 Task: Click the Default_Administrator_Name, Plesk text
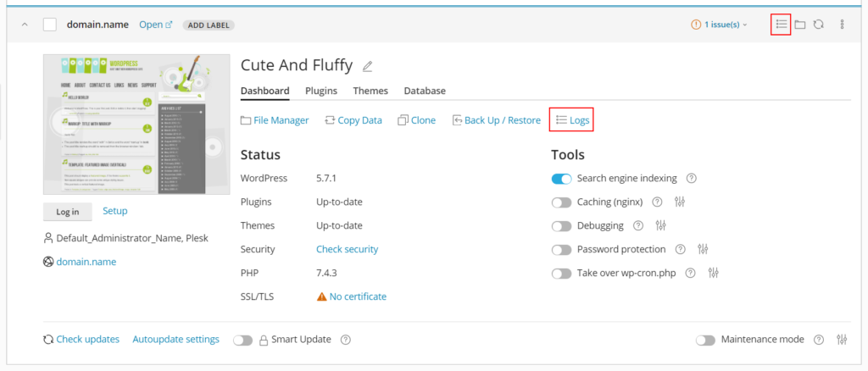(x=132, y=238)
